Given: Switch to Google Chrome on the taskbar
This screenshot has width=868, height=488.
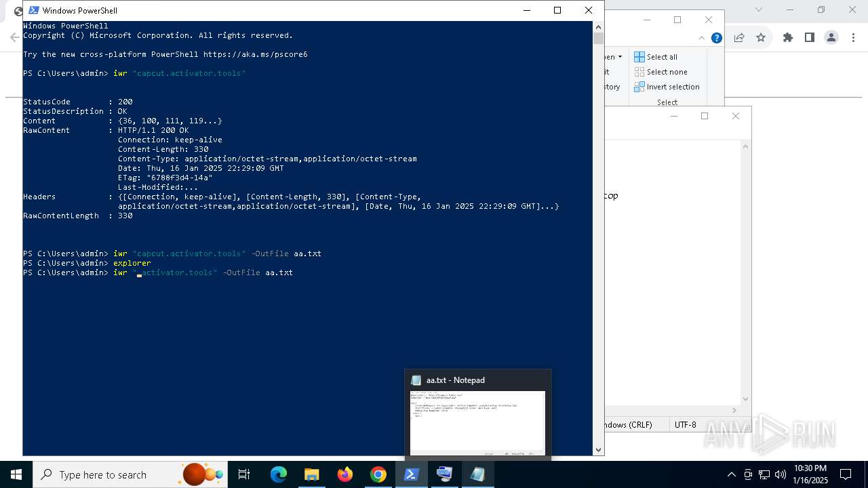Looking at the screenshot, I should tap(378, 474).
